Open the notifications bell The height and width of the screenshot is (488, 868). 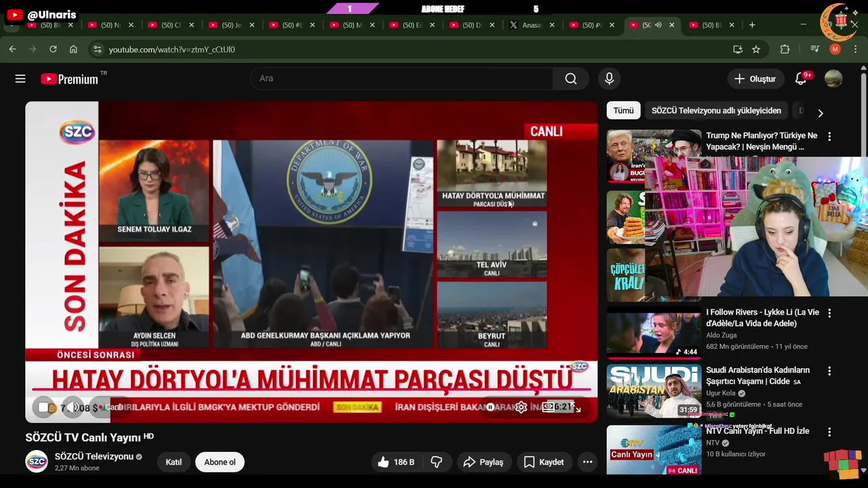(801, 79)
